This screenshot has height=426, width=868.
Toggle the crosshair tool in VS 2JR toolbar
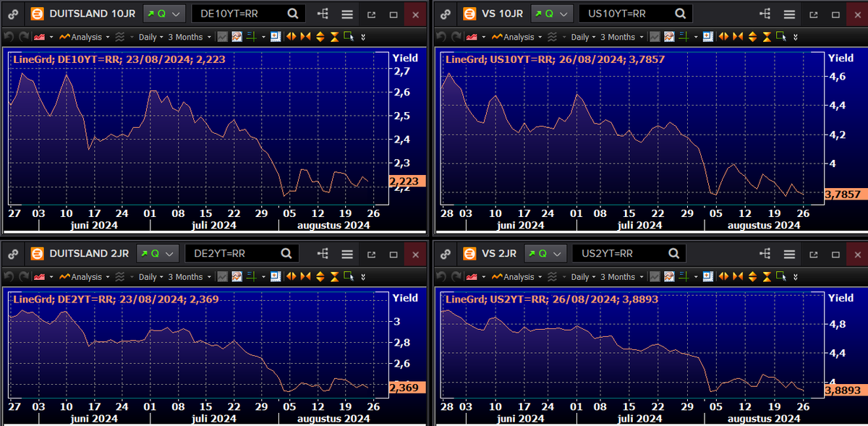[684, 277]
